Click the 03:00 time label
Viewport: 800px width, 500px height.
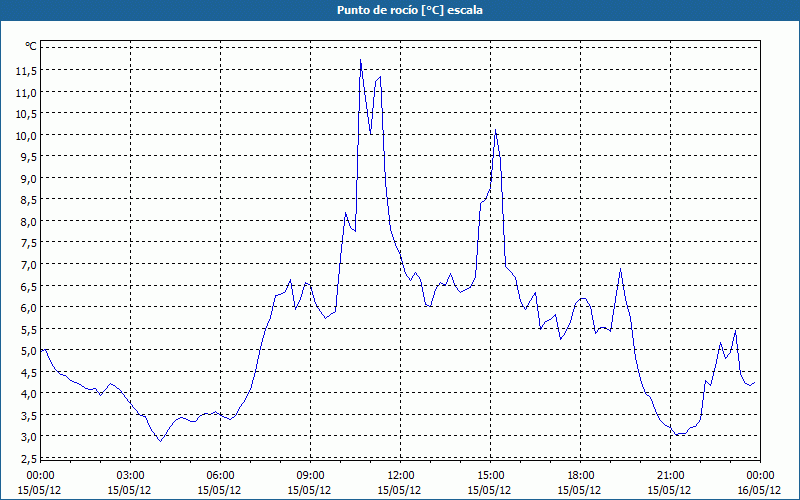click(x=130, y=475)
